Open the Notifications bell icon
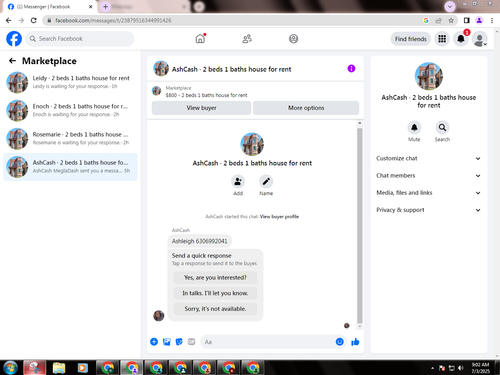 [461, 39]
